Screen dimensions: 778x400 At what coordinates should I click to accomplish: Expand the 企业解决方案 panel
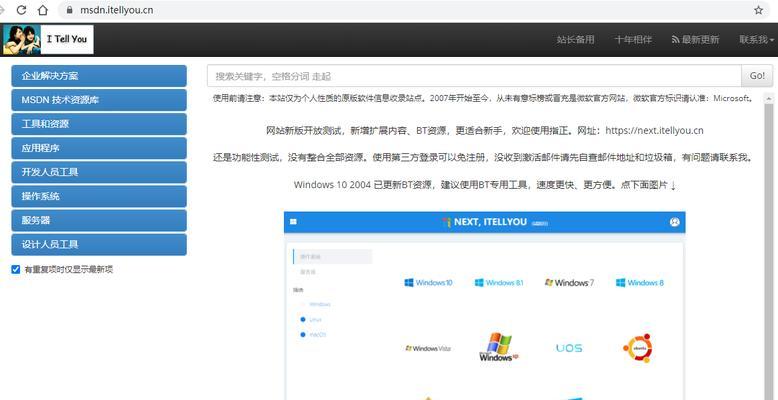click(x=99, y=76)
